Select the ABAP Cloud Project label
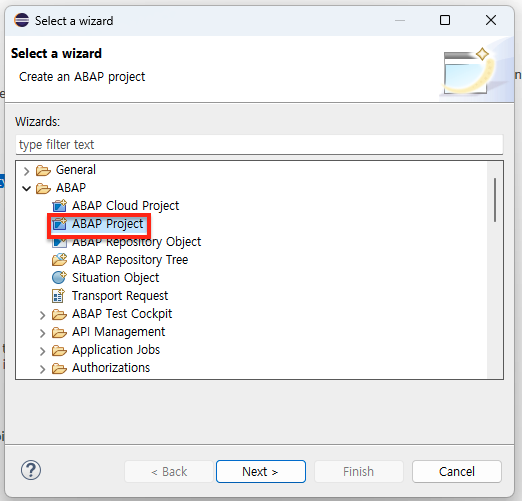The height and width of the screenshot is (501, 522). click(125, 206)
